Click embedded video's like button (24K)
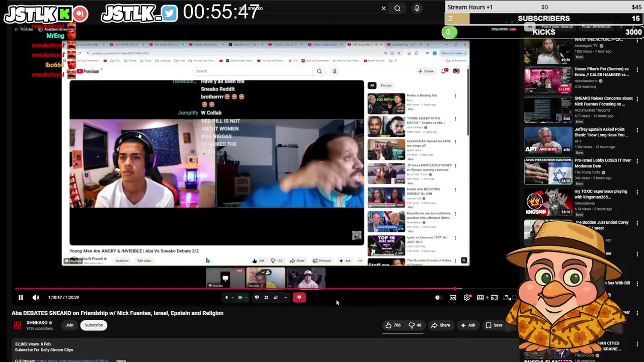 [258, 261]
